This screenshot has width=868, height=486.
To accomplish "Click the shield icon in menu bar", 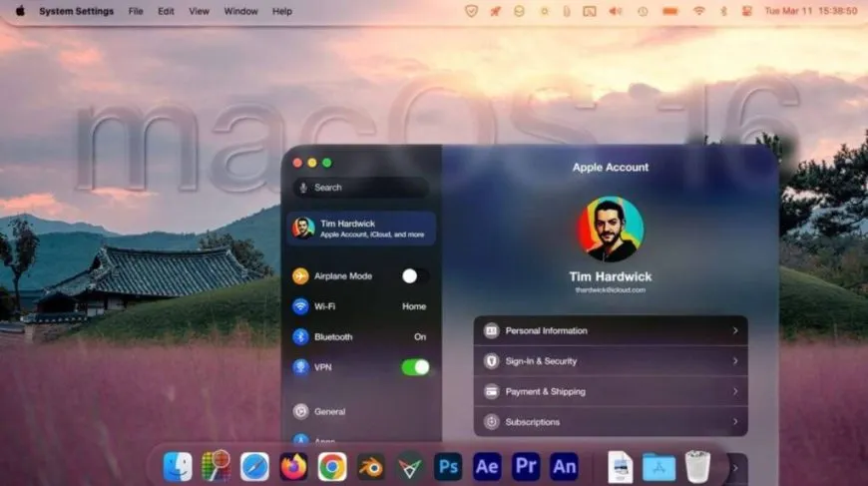I will pos(471,11).
